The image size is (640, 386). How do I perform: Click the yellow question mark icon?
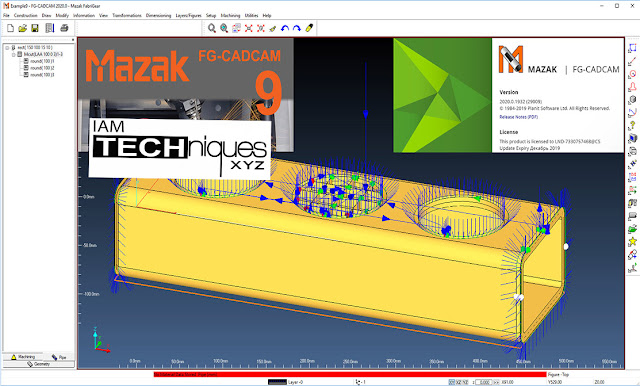(x=632, y=125)
